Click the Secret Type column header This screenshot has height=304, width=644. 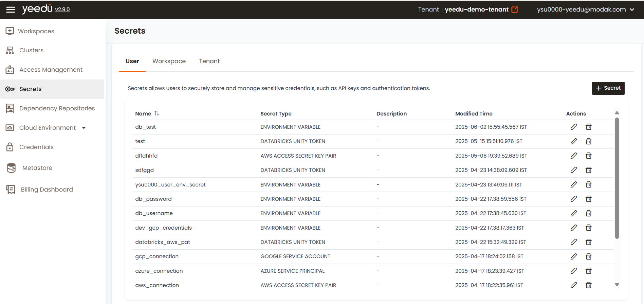pos(276,114)
